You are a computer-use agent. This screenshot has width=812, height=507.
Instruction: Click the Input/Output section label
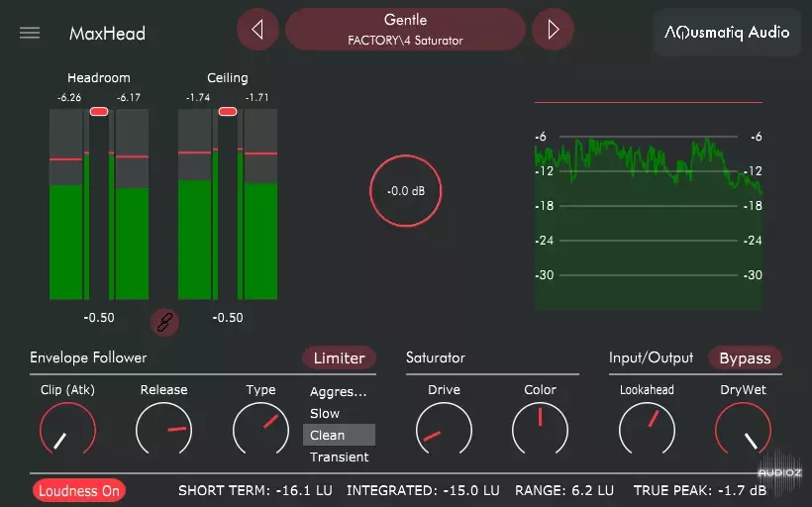651,357
